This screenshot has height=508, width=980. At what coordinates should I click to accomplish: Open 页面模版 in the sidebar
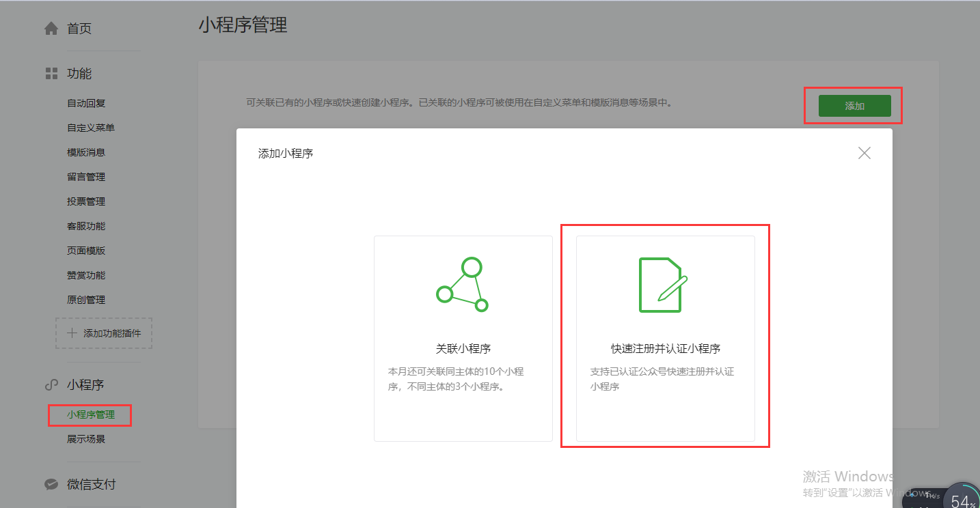[x=86, y=251]
